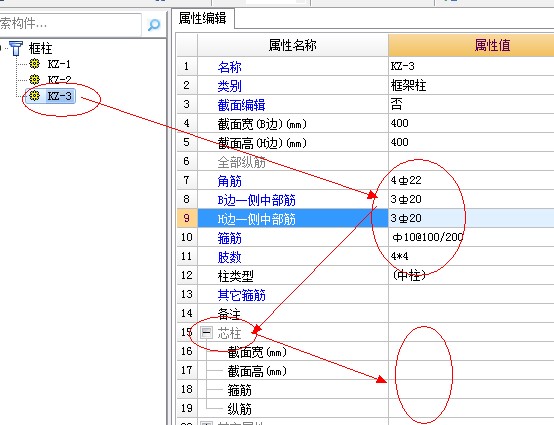
Task: Open the 属性编辑 tab
Action: [x=203, y=18]
